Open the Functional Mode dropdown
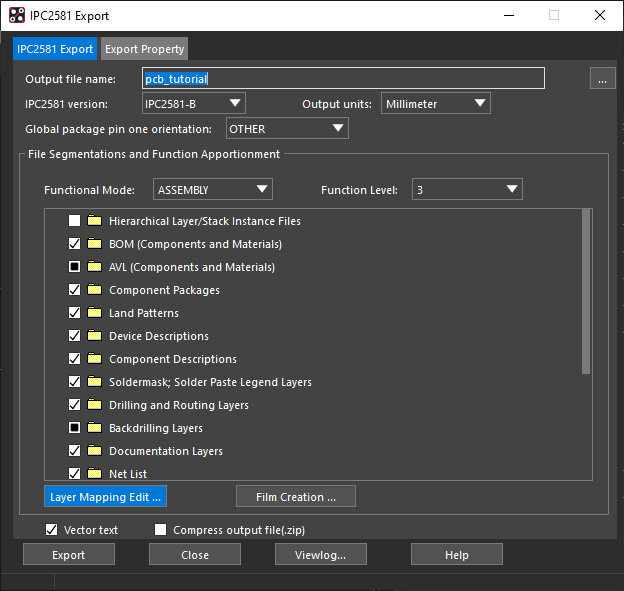The width and height of the screenshot is (624, 591). click(213, 189)
